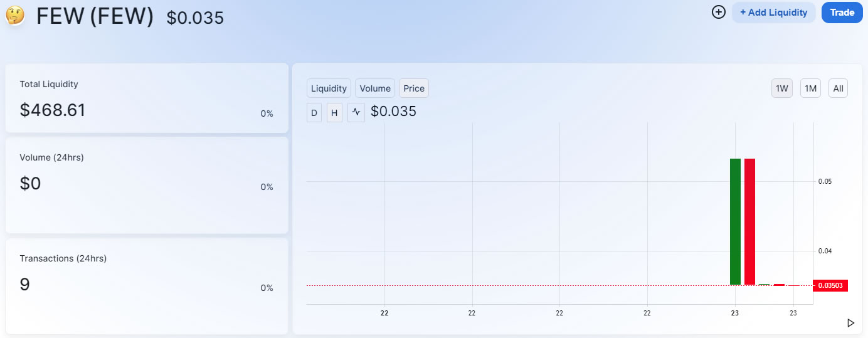Switch chart range to 1M
868x338 pixels.
pos(810,88)
